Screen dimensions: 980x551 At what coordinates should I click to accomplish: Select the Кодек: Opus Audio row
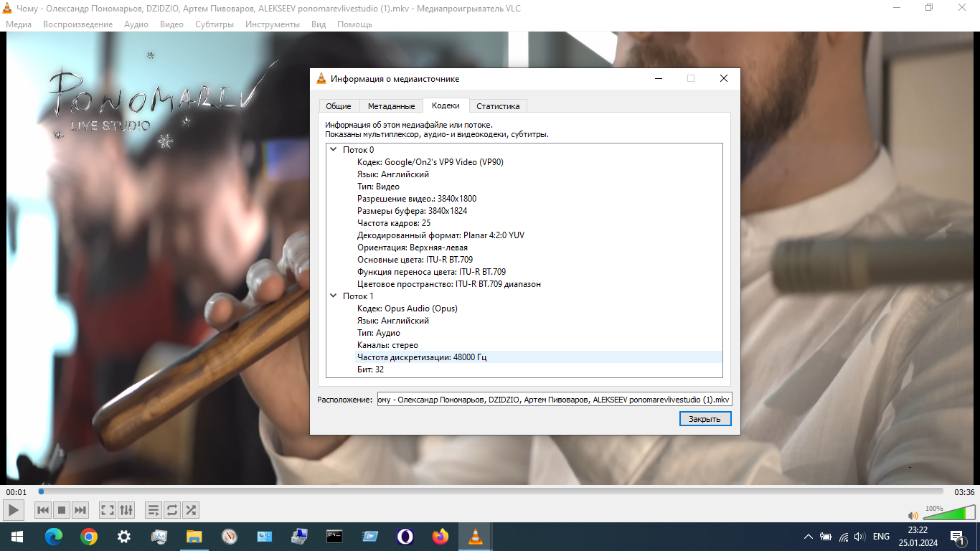click(x=407, y=309)
